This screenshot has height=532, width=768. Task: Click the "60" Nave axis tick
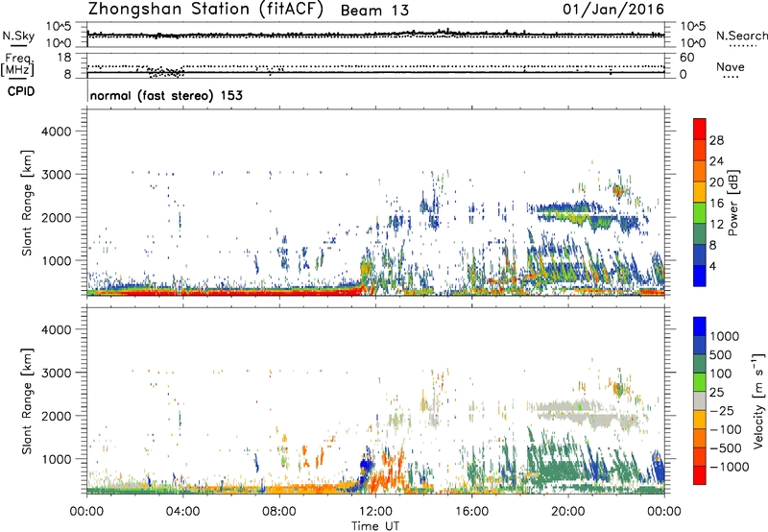(x=686, y=58)
